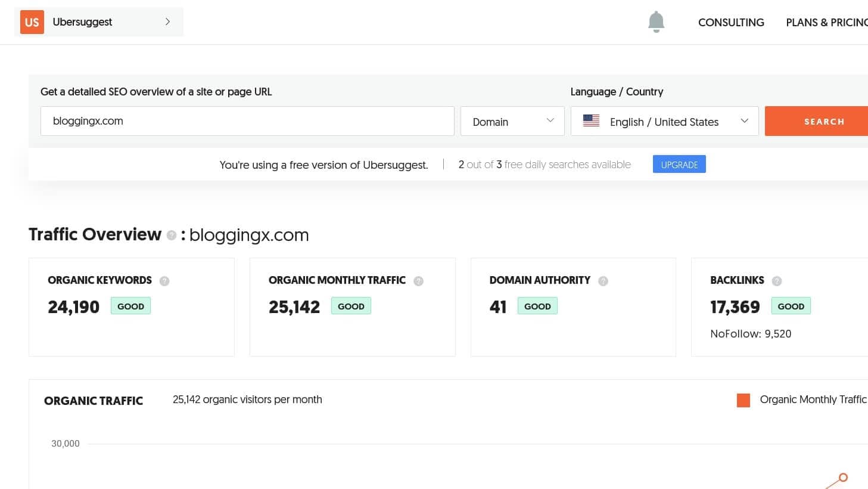The width and height of the screenshot is (868, 489).
Task: Open the English / United States language dropdown
Action: point(664,121)
